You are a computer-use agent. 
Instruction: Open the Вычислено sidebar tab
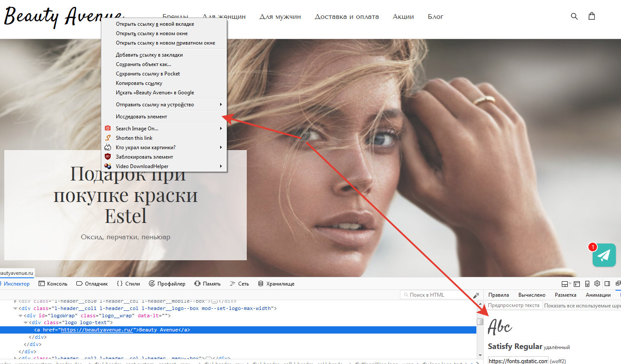[x=532, y=295]
